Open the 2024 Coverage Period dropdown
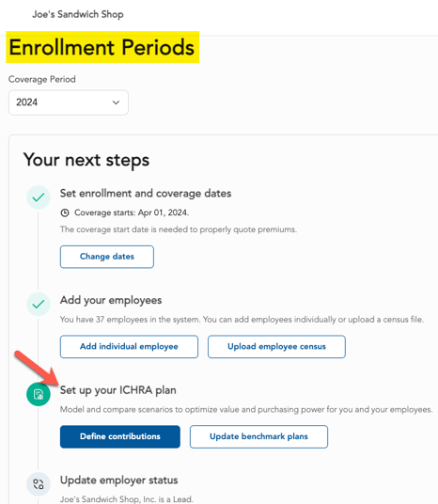 (x=69, y=102)
